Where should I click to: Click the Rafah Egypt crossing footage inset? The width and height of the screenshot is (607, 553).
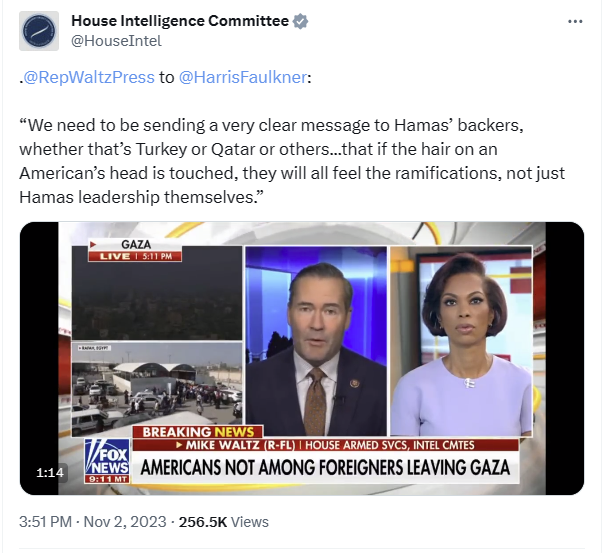click(157, 389)
